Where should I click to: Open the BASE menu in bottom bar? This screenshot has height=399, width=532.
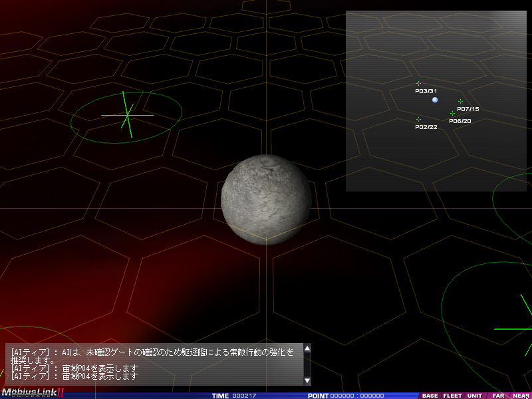click(430, 396)
